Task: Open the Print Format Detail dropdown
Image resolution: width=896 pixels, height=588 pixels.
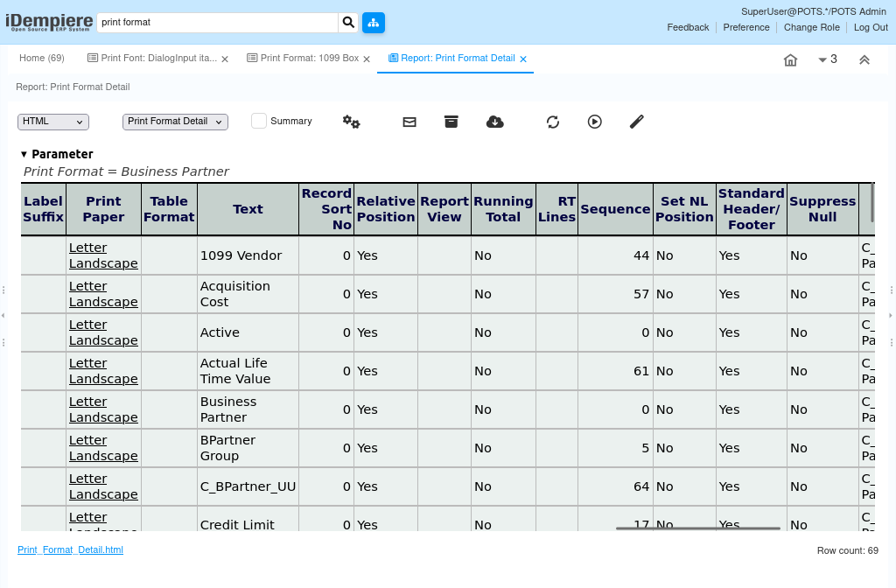Action: [x=175, y=122]
